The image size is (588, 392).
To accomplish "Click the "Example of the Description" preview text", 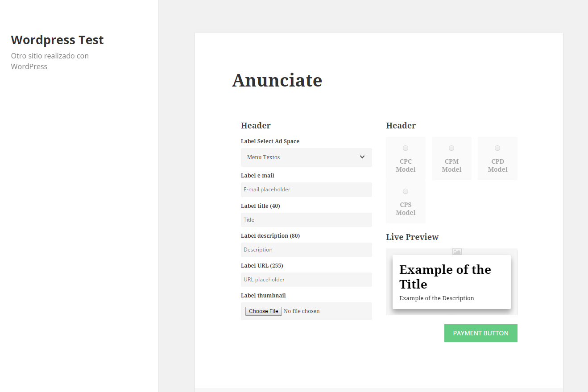I will pyautogui.click(x=436, y=298).
